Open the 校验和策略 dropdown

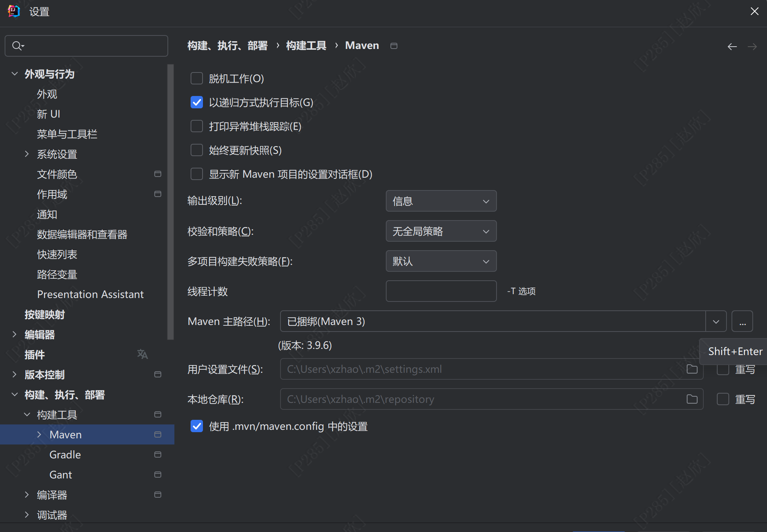(441, 231)
